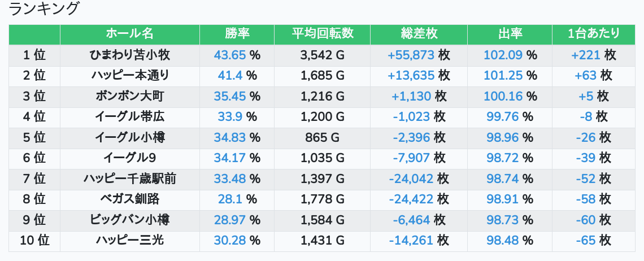Click the -24,042 total difference link
The image size is (644, 261).
click(411, 179)
